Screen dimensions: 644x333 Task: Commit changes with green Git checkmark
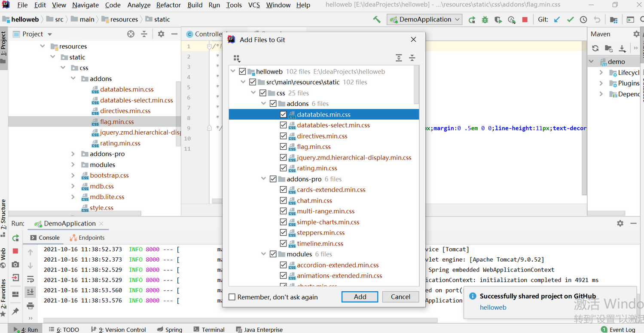(x=570, y=19)
